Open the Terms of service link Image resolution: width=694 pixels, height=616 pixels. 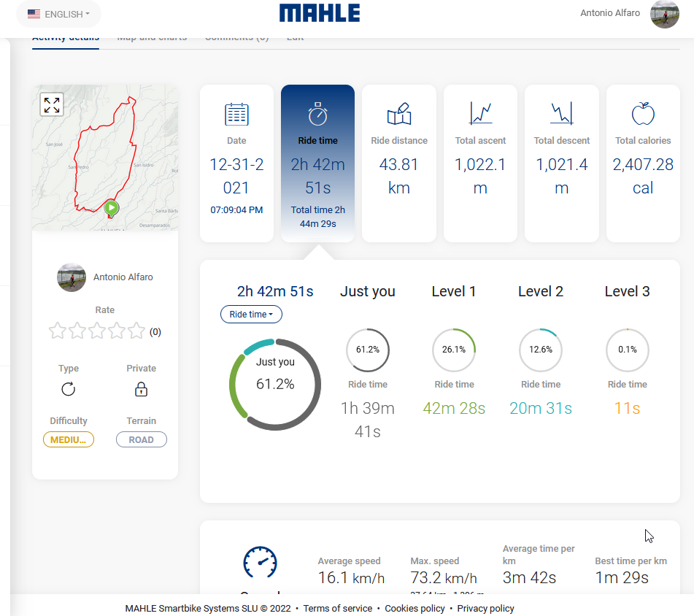click(338, 609)
